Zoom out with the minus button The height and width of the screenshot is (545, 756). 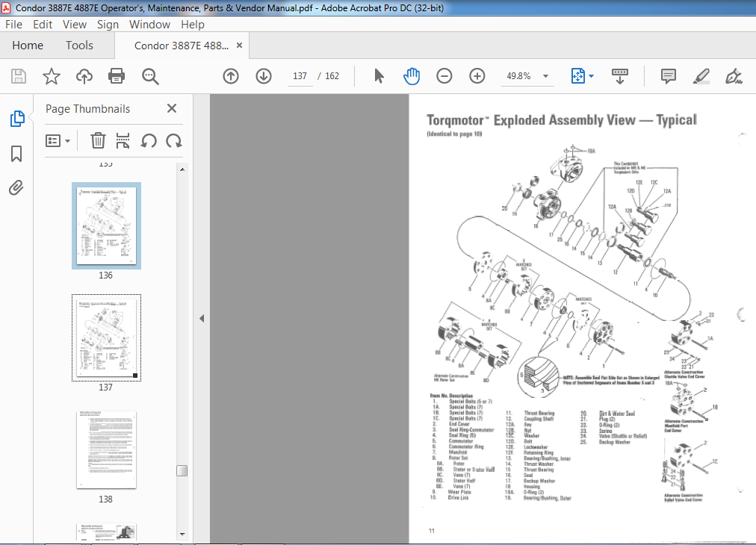[x=444, y=76]
